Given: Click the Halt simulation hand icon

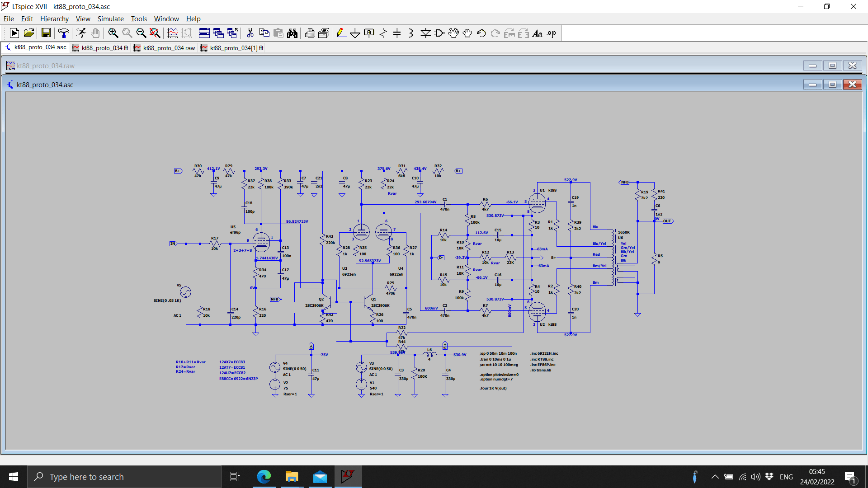Looking at the screenshot, I should [x=95, y=33].
